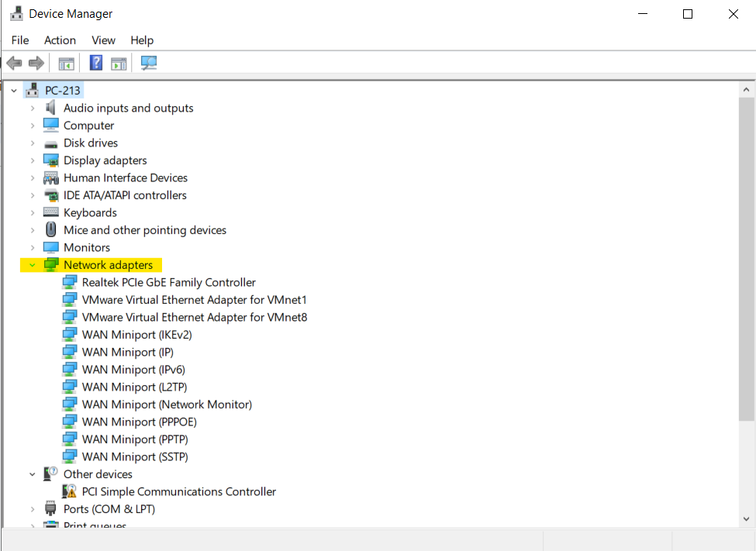Select WAN Miniport (Network Monitor) device

click(x=167, y=405)
